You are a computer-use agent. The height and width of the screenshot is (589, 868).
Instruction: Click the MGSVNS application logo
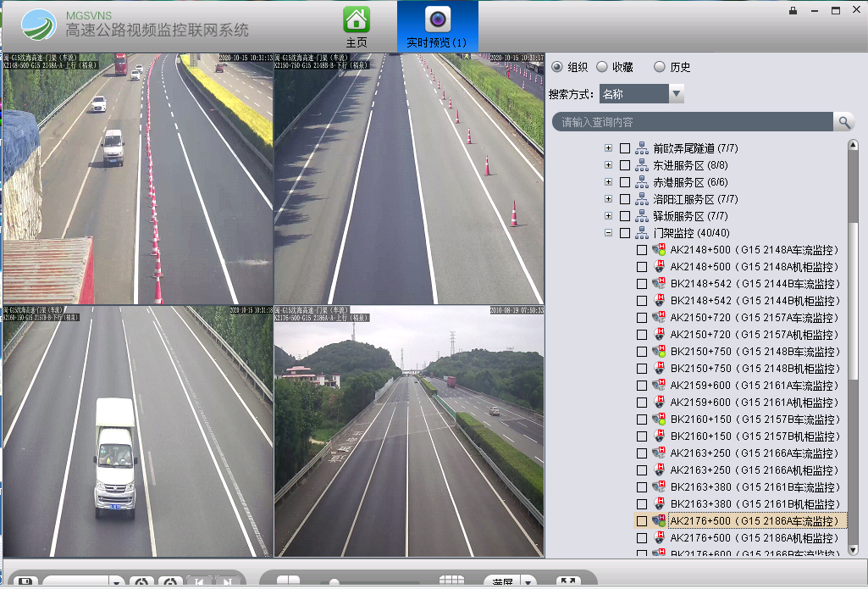point(39,25)
